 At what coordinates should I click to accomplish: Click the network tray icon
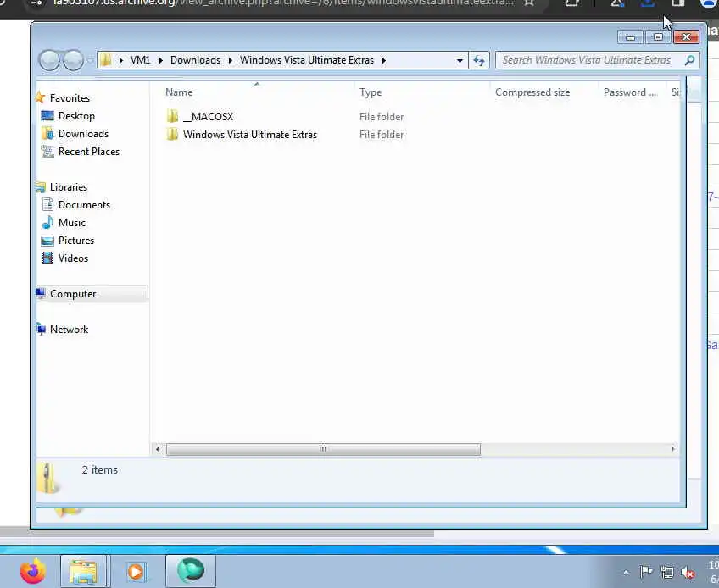pyautogui.click(x=667, y=572)
